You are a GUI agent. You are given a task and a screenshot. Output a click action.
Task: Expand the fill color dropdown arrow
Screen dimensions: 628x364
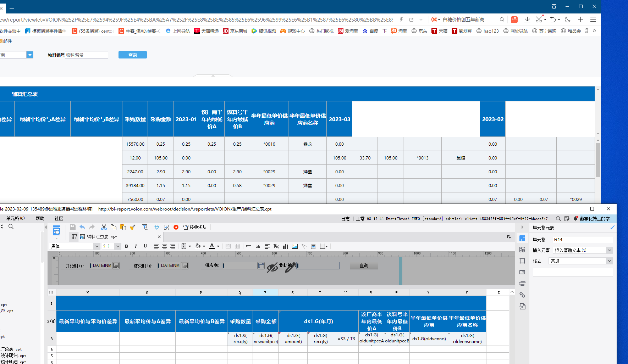[204, 246]
